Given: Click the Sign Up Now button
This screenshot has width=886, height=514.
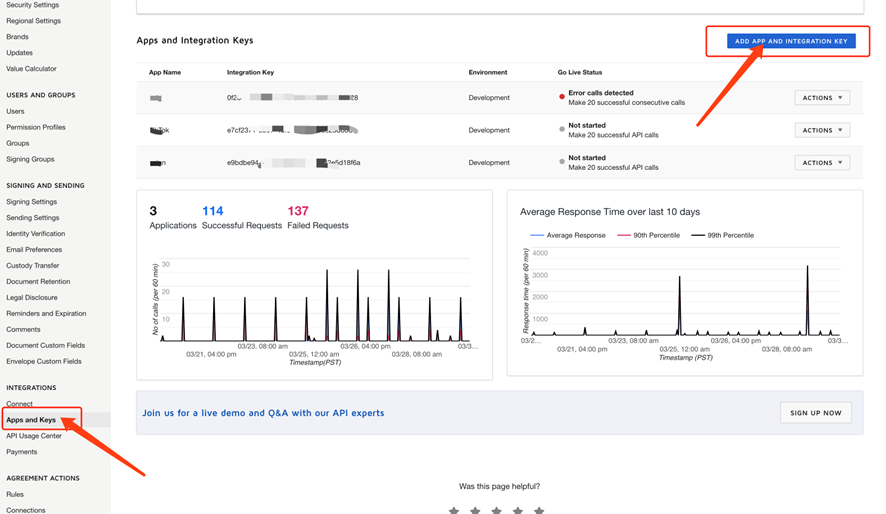Looking at the screenshot, I should coord(815,412).
